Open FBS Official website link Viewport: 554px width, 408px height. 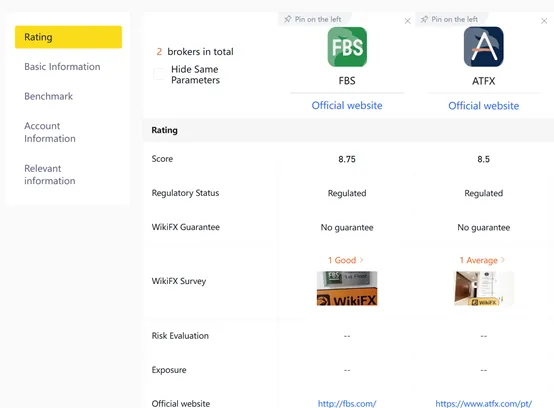347,105
